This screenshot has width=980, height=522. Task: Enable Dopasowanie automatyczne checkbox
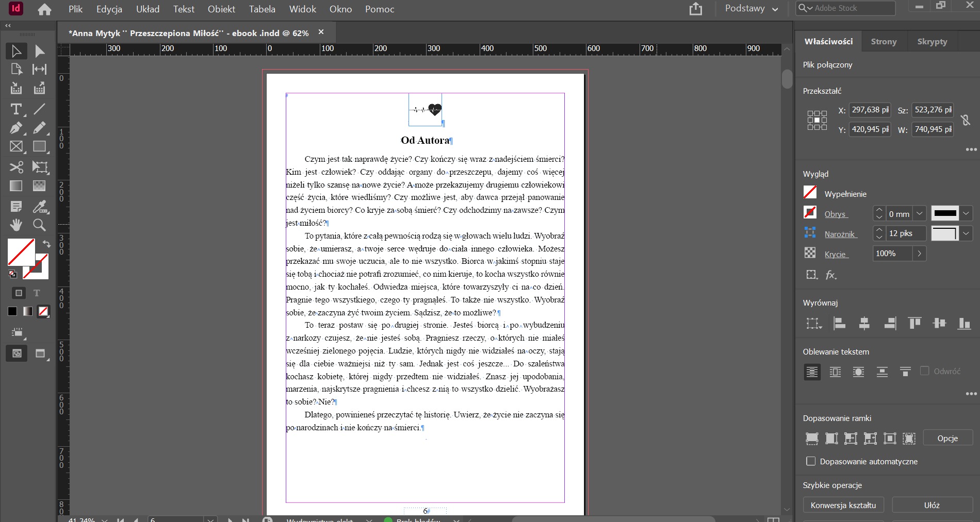click(811, 461)
